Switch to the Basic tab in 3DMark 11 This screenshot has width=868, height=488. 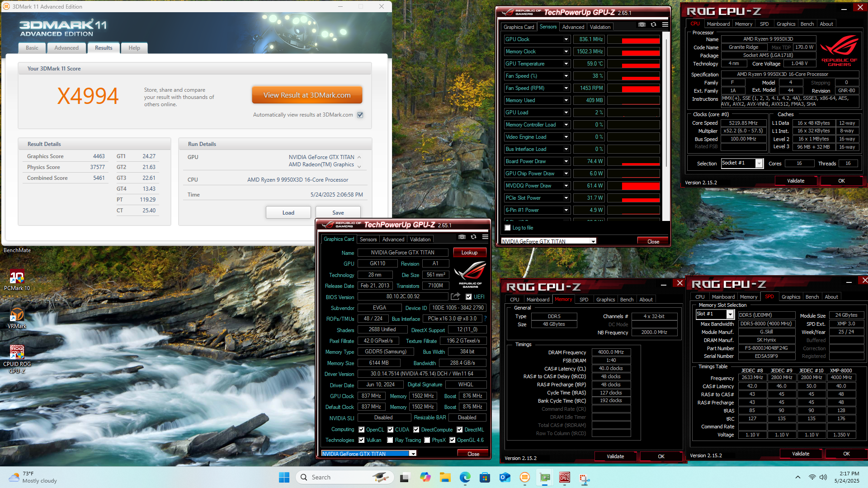pyautogui.click(x=32, y=48)
